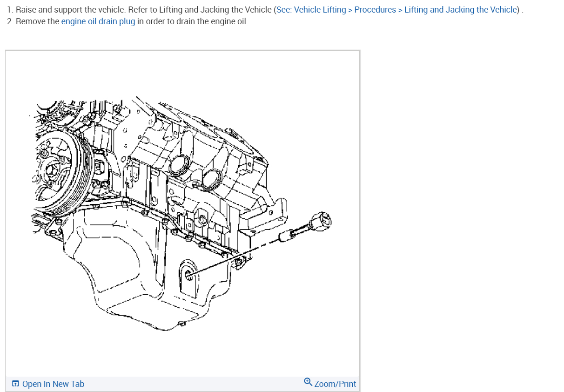Open the Lifting and Jacking the Vehicle link

click(461, 10)
